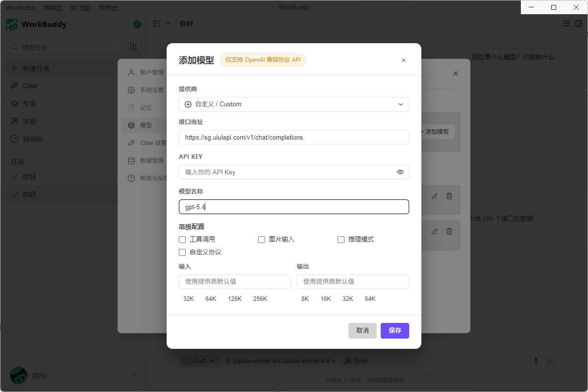Image resolution: width=588 pixels, height=392 pixels.
Task: Click the API Key input field
Action: click(287, 172)
